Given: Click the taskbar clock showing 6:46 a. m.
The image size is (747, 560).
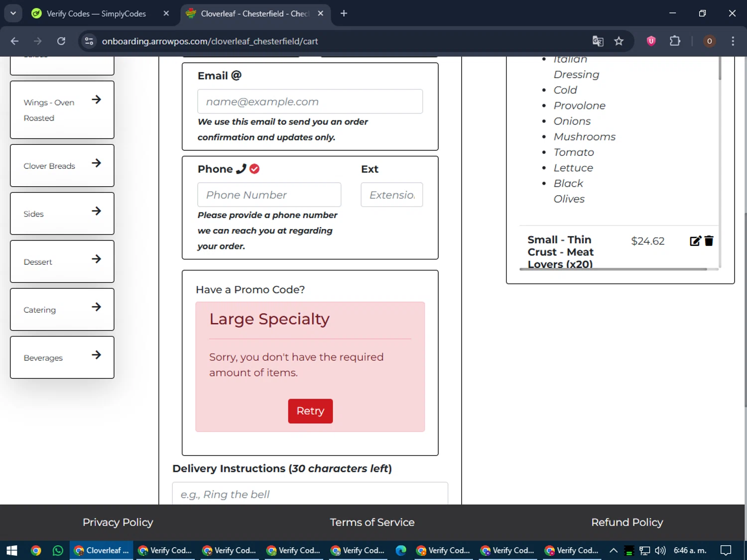Looking at the screenshot, I should (690, 551).
